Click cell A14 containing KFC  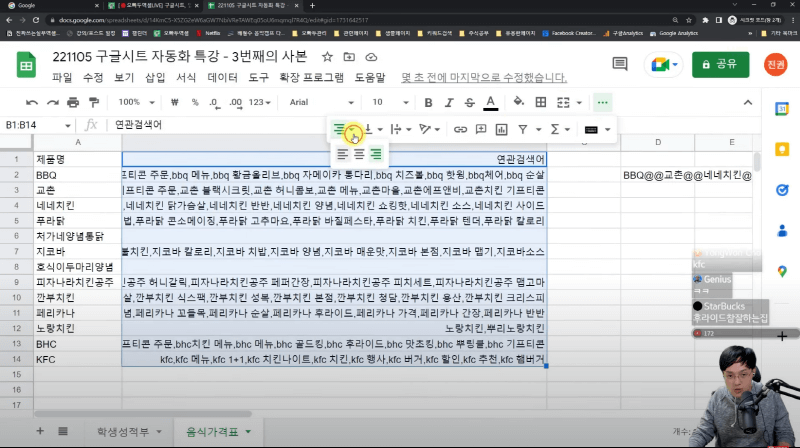(78, 359)
